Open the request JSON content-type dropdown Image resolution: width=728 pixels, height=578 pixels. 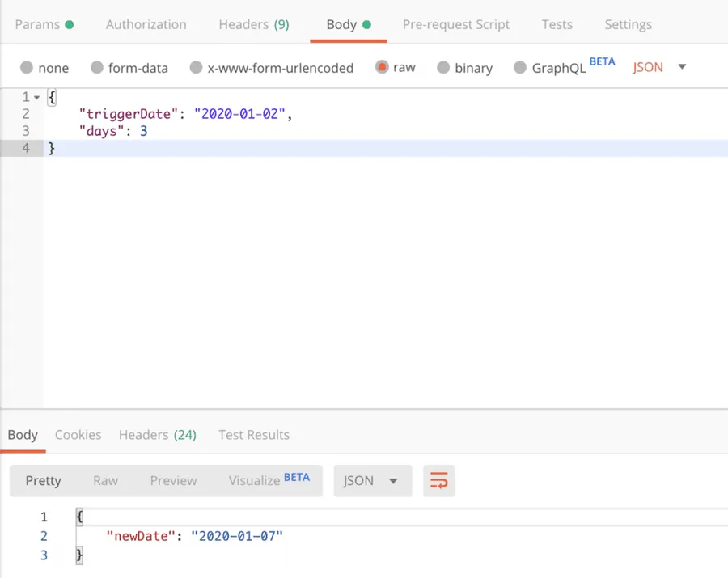pyautogui.click(x=659, y=67)
